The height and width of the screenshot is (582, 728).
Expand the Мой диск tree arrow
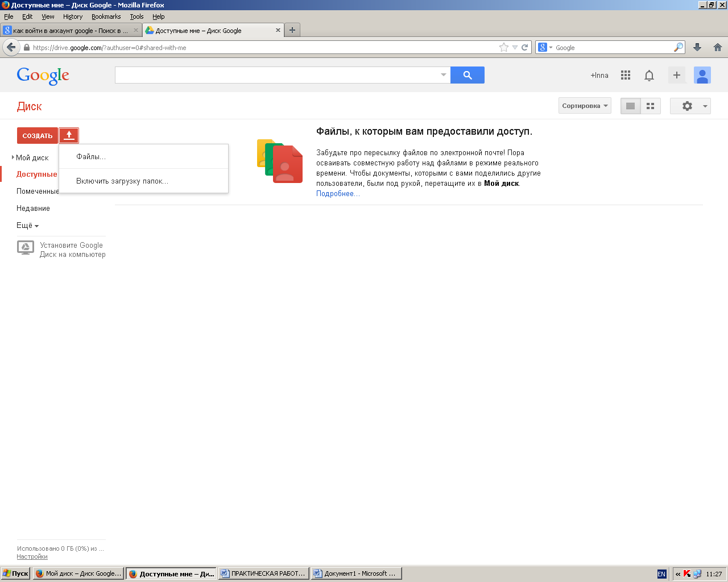click(x=13, y=157)
